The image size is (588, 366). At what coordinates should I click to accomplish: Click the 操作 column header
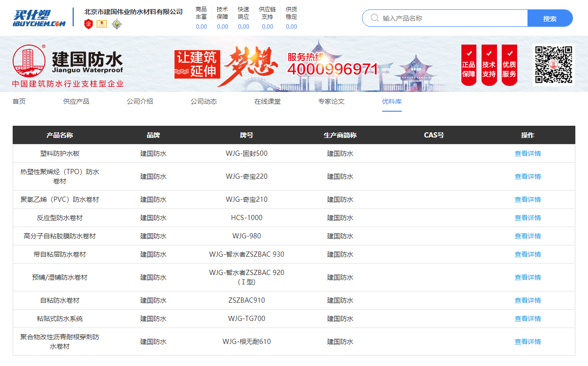[528, 135]
